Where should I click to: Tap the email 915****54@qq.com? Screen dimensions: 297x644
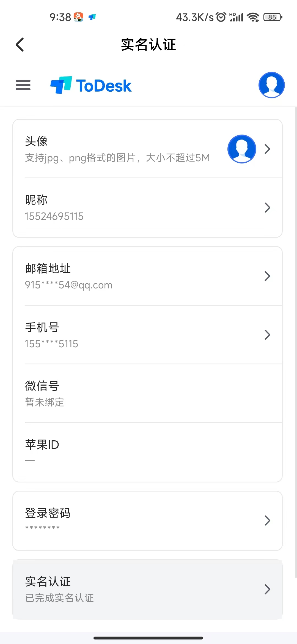[68, 285]
